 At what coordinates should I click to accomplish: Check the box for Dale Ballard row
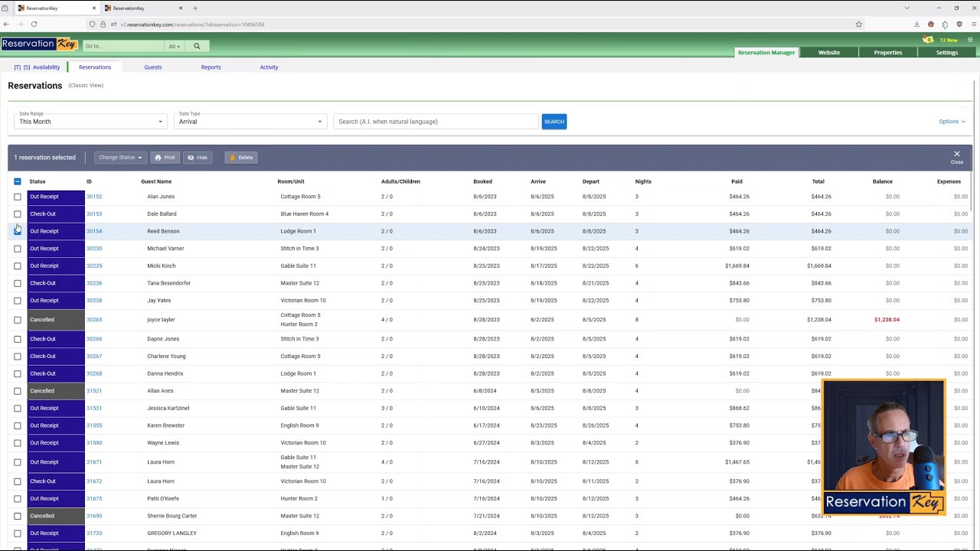click(18, 214)
